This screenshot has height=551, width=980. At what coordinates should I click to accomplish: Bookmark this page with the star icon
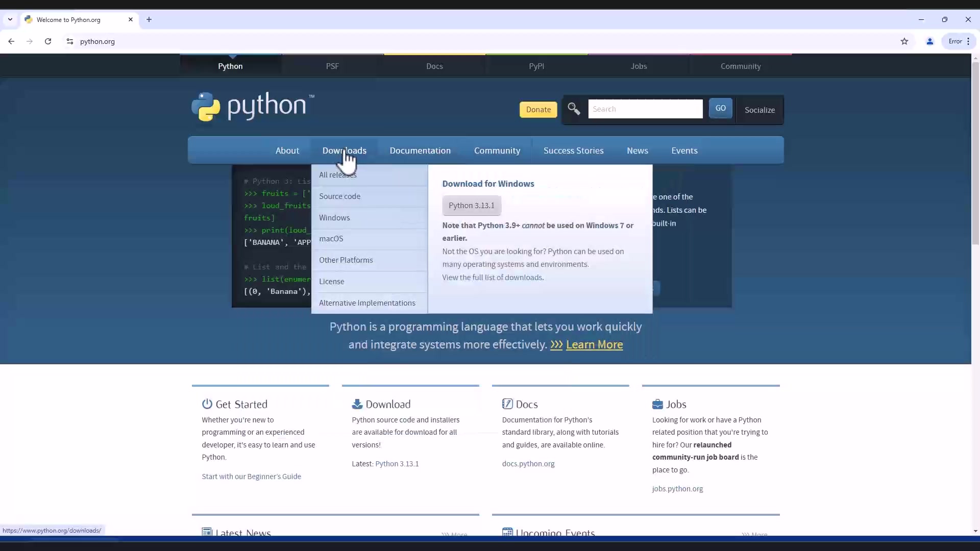(x=904, y=41)
